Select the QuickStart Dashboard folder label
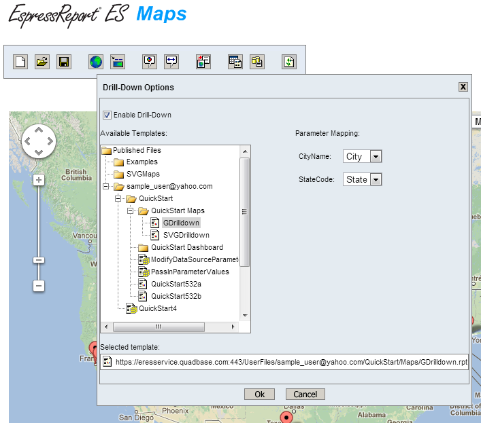Screen dimensions: 481x423 coord(187,247)
